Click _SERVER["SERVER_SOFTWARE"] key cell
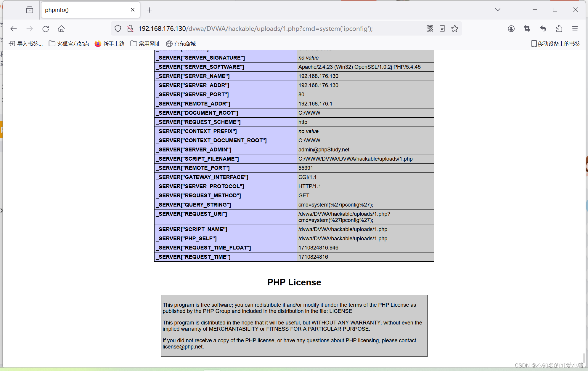The width and height of the screenshot is (588, 371). [x=226, y=67]
